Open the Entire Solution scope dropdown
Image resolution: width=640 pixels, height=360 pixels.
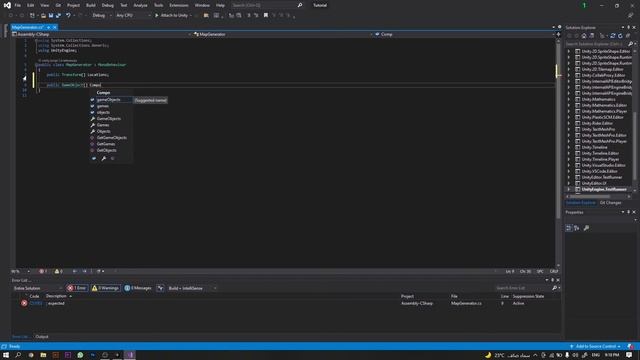click(37, 288)
